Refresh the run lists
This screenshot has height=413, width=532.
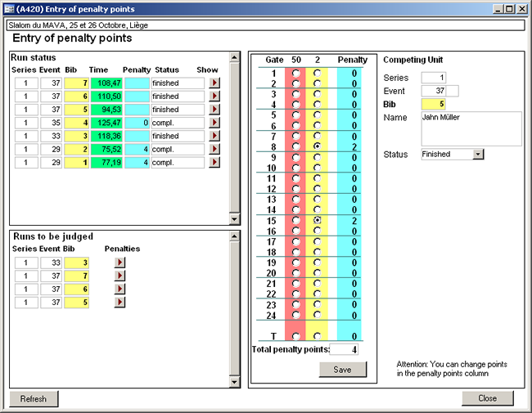[x=34, y=399]
